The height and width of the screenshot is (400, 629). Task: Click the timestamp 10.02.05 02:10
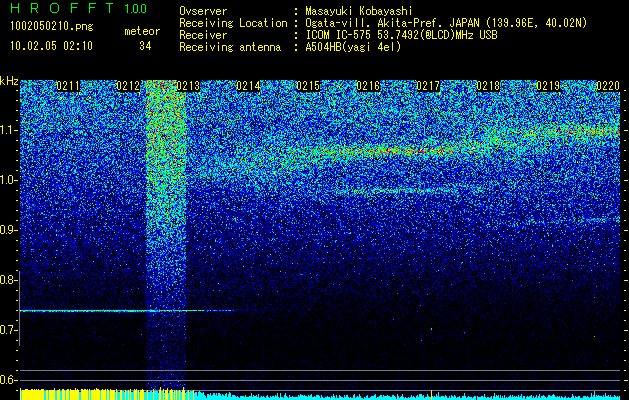pos(51,46)
